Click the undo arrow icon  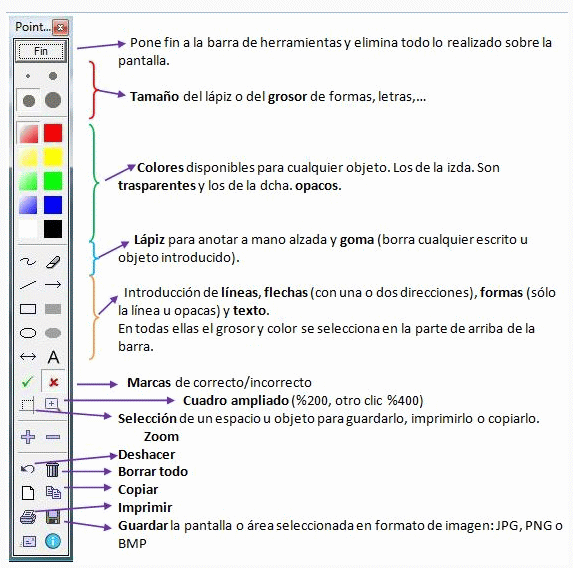[x=28, y=469]
